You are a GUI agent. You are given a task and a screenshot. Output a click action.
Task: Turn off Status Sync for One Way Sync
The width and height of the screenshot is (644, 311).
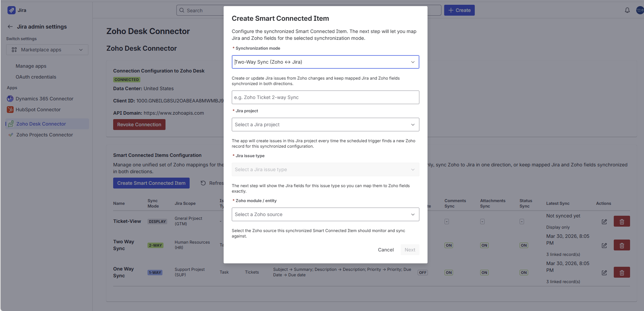point(524,272)
